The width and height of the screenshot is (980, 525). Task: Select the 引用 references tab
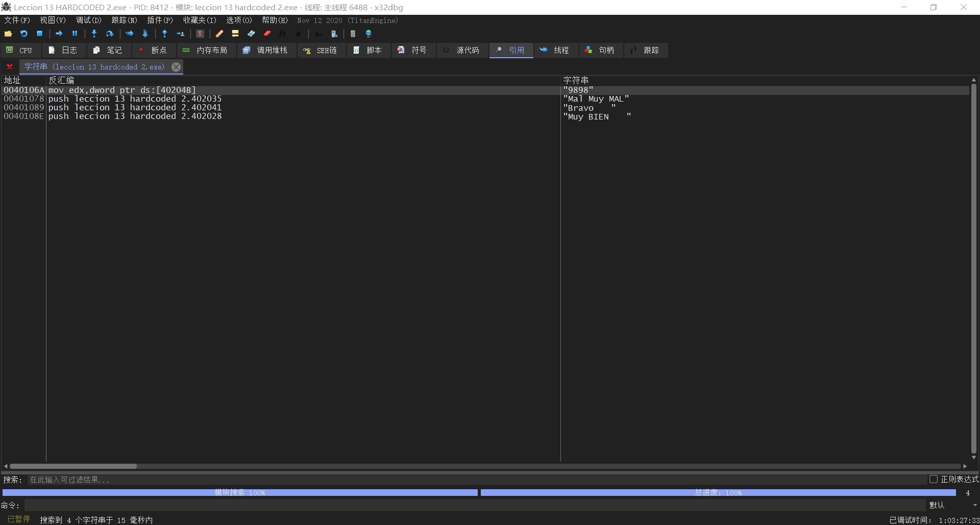pos(511,50)
